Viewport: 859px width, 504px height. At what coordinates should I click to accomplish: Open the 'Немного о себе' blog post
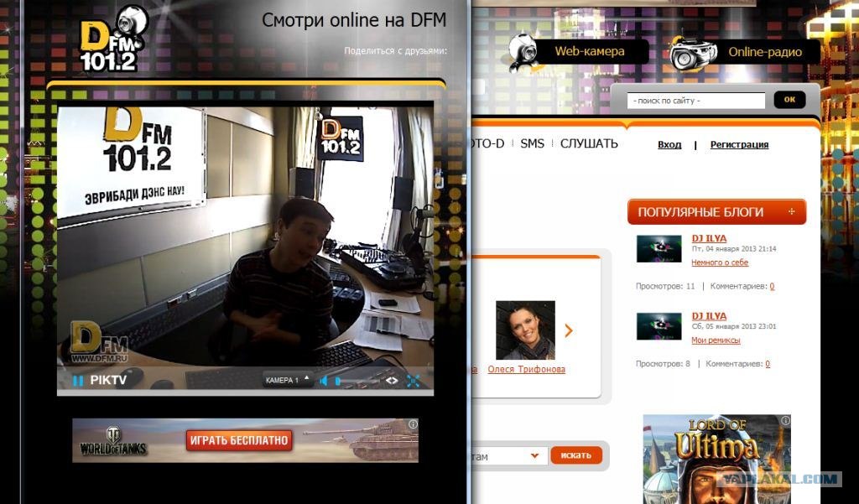[720, 262]
